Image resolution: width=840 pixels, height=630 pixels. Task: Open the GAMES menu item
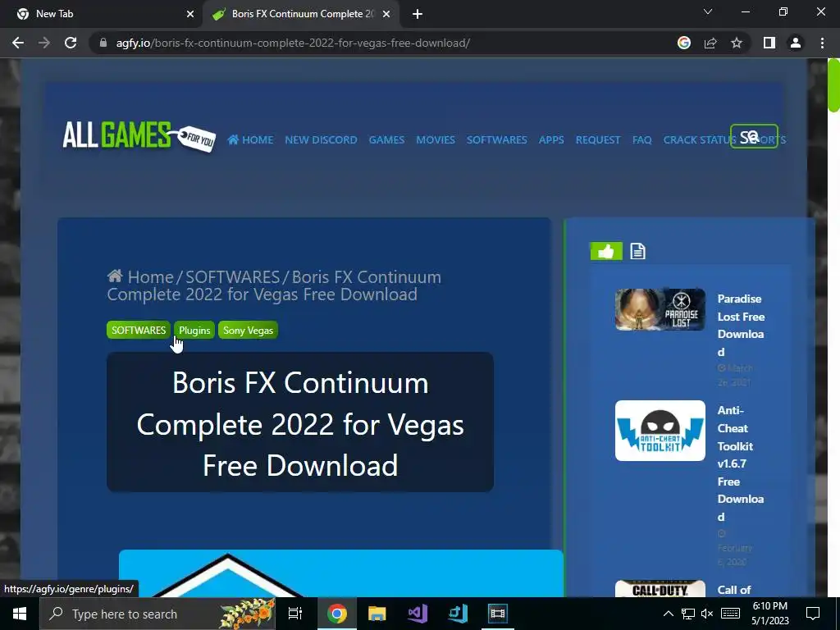pyautogui.click(x=386, y=139)
